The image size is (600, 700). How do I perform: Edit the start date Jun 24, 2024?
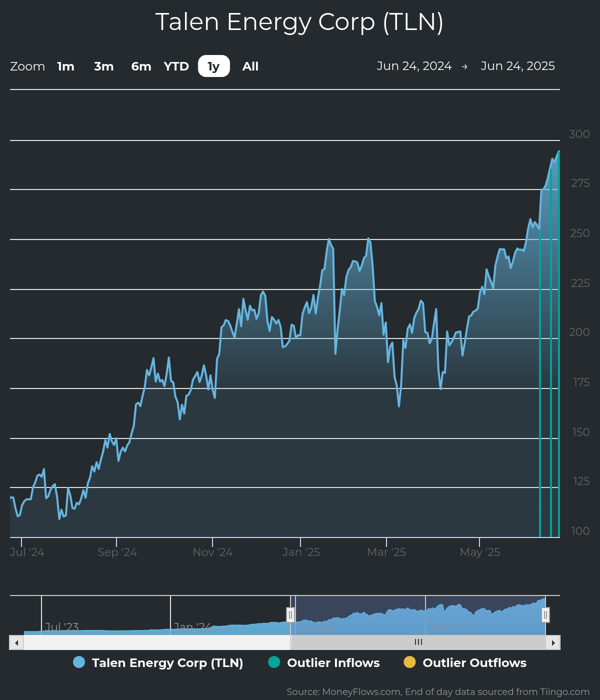pyautogui.click(x=414, y=66)
